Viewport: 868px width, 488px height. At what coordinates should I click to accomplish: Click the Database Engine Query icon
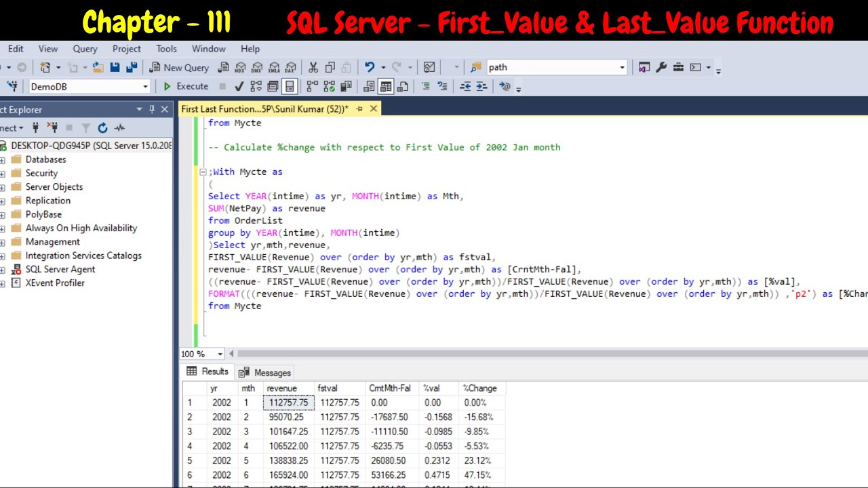pyautogui.click(x=223, y=67)
